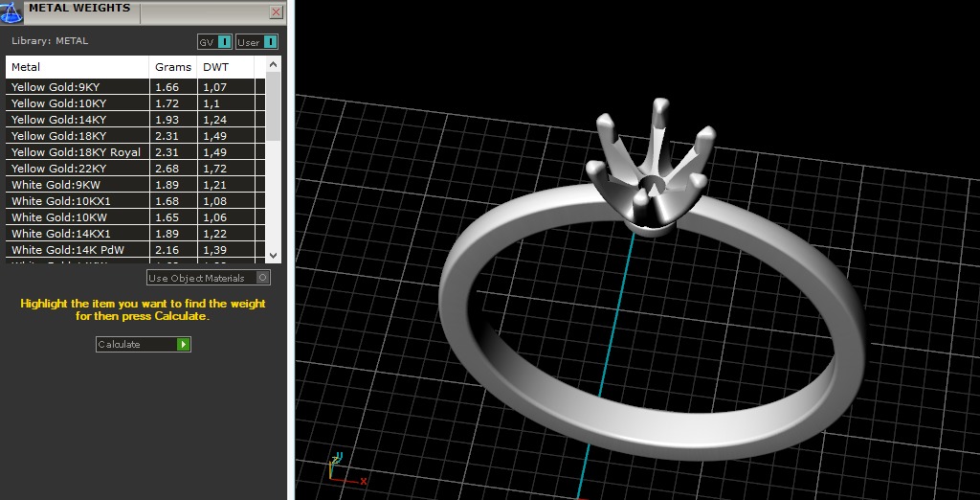The image size is (980, 500).
Task: Select the White Gold:14KX1 row
Action: [x=135, y=234]
